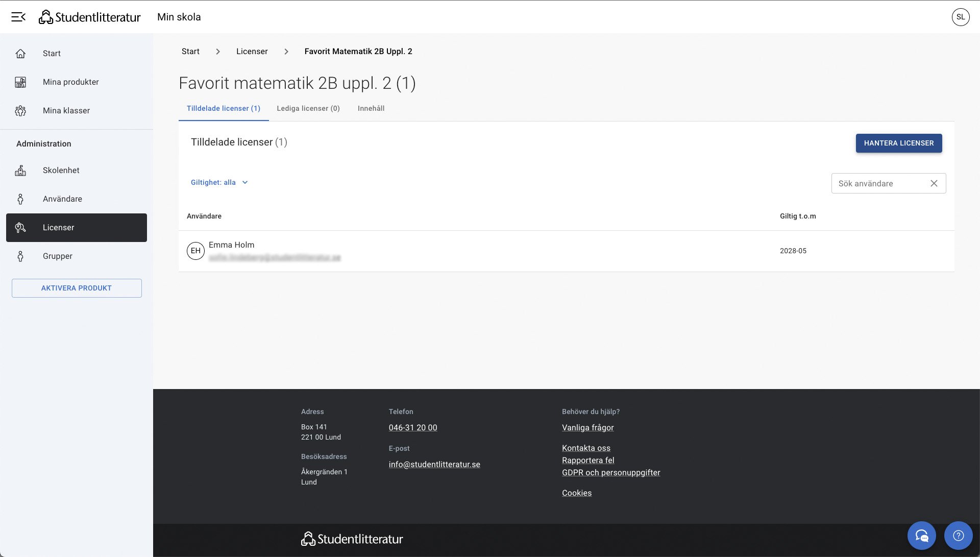Clear the search field with the X icon

click(x=934, y=183)
